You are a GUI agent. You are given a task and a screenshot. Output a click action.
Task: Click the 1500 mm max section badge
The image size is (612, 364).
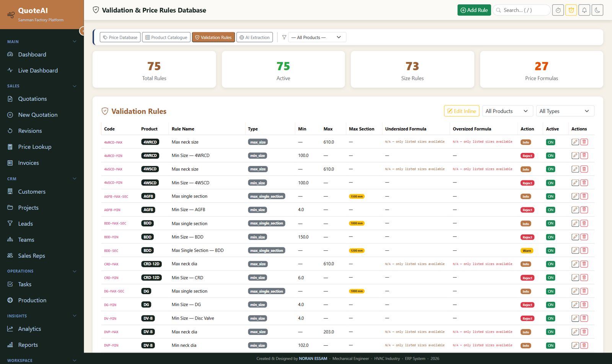[x=356, y=197]
